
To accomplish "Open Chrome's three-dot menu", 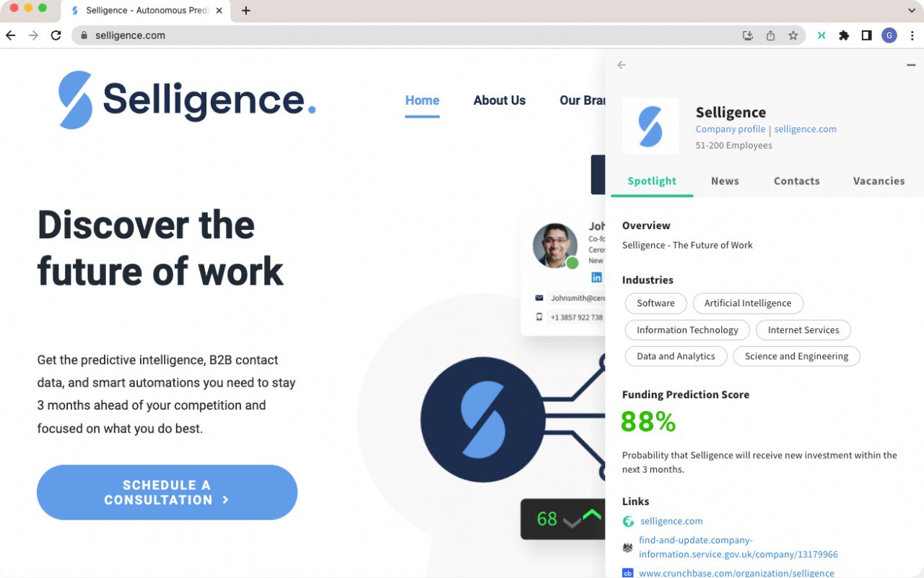I will click(912, 35).
